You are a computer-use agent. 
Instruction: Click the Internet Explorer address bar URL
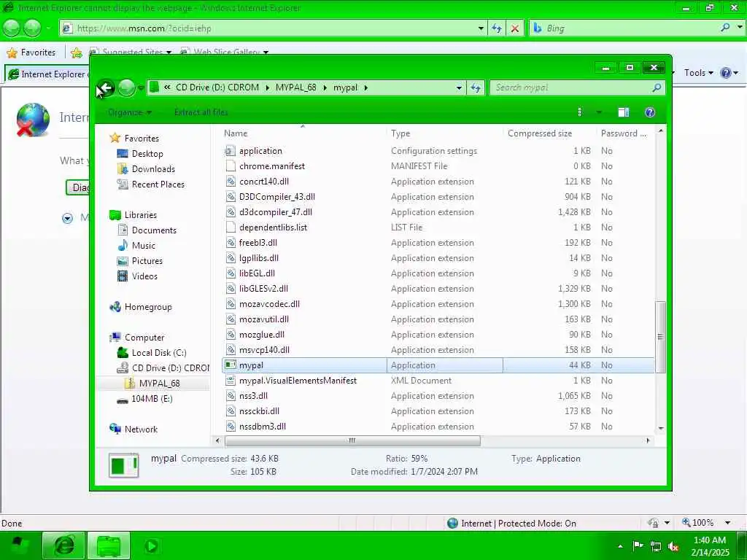[144, 28]
